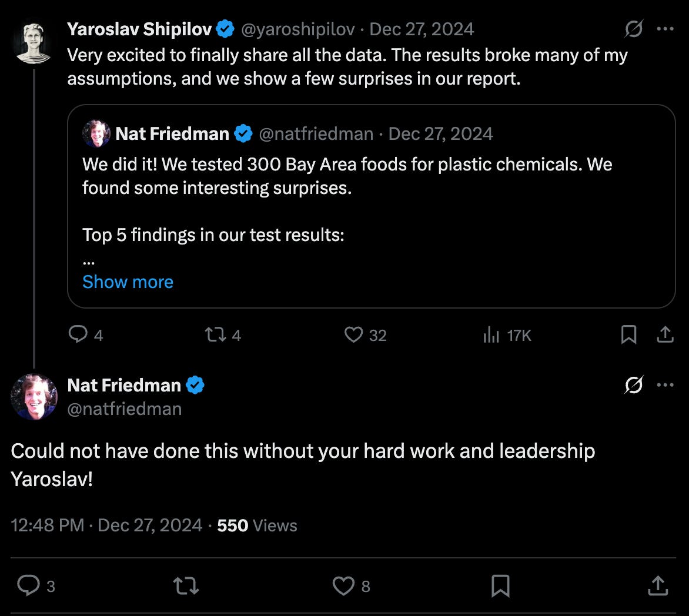Expand quoted post with Show more
Screen dimensions: 689x616
[x=128, y=282]
